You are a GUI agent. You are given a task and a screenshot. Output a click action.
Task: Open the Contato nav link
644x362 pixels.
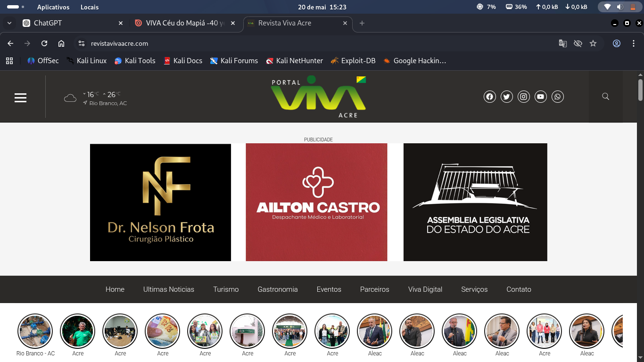(x=519, y=289)
